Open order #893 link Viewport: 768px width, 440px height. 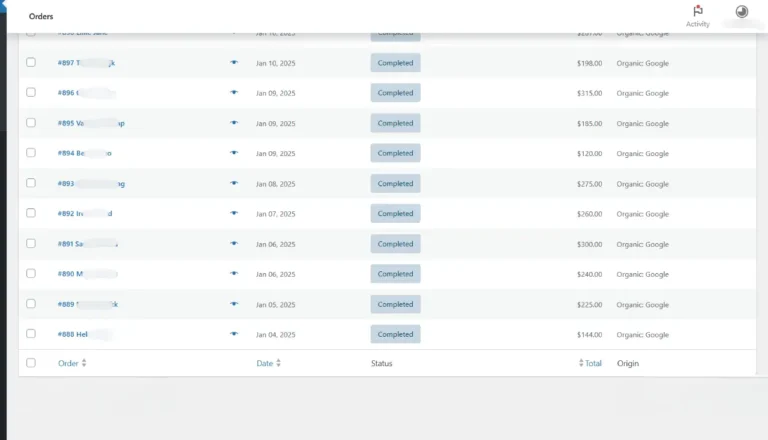tap(66, 184)
